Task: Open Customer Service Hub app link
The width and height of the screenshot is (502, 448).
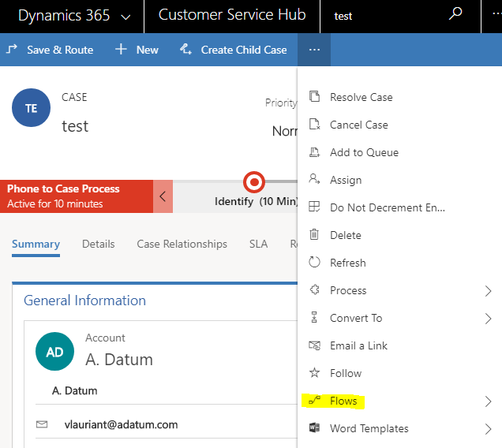Action: point(232,15)
